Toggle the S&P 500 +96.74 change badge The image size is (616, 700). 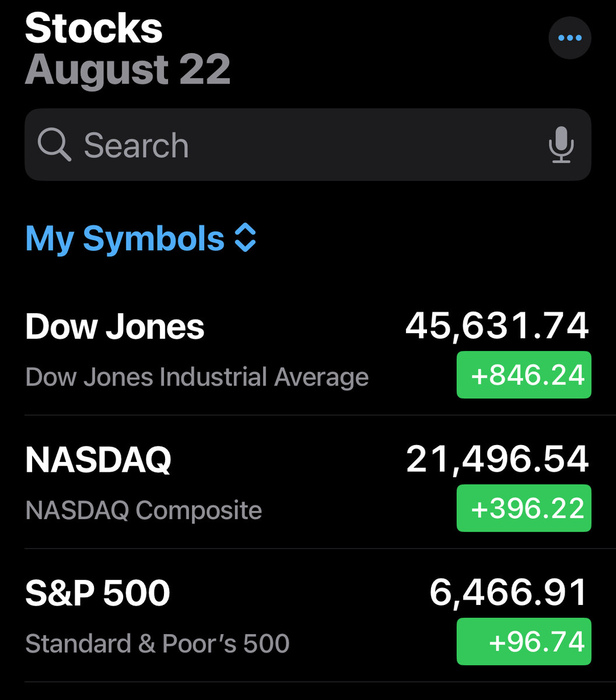point(524,642)
